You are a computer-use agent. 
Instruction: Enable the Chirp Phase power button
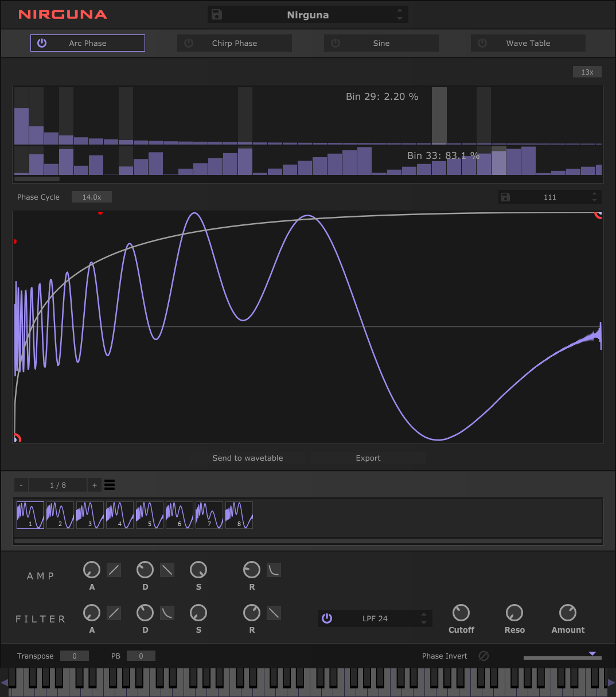click(189, 43)
